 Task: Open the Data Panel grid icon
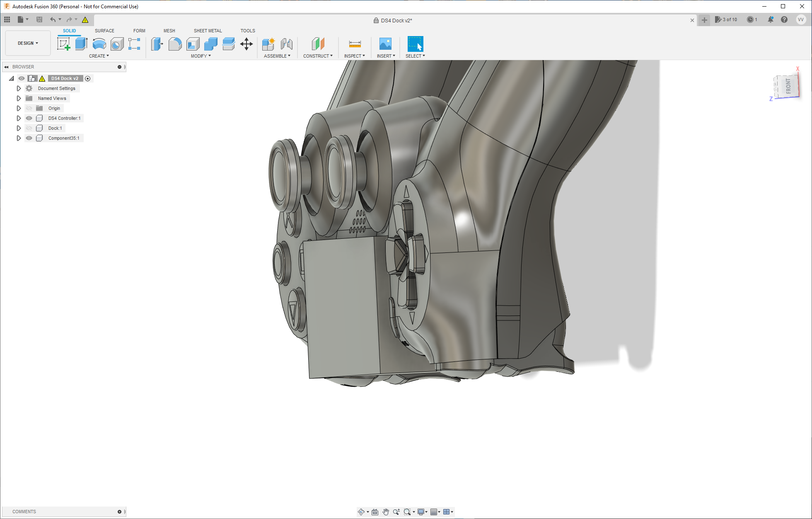(x=7, y=19)
